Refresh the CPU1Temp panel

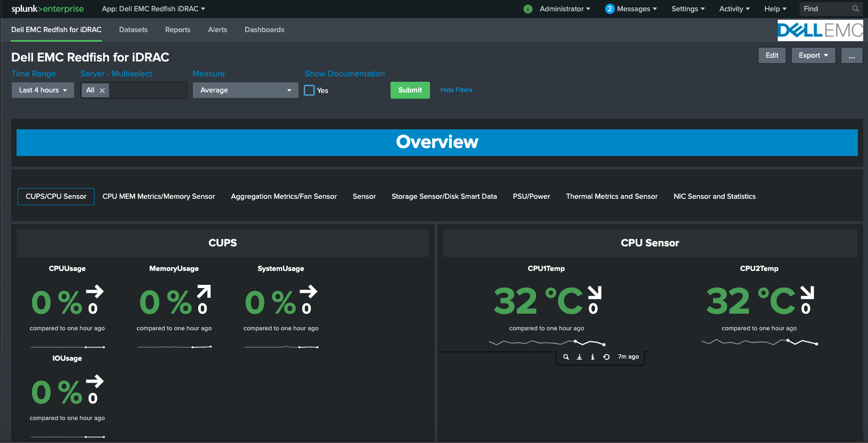pyautogui.click(x=606, y=357)
